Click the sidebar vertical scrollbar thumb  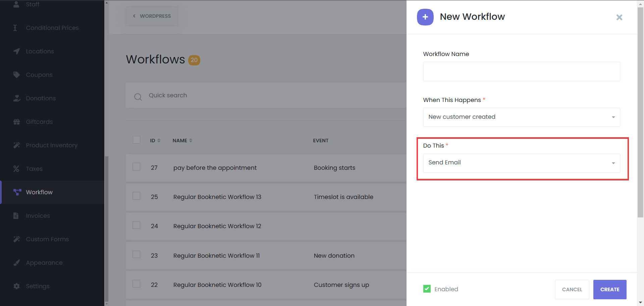pos(107,228)
